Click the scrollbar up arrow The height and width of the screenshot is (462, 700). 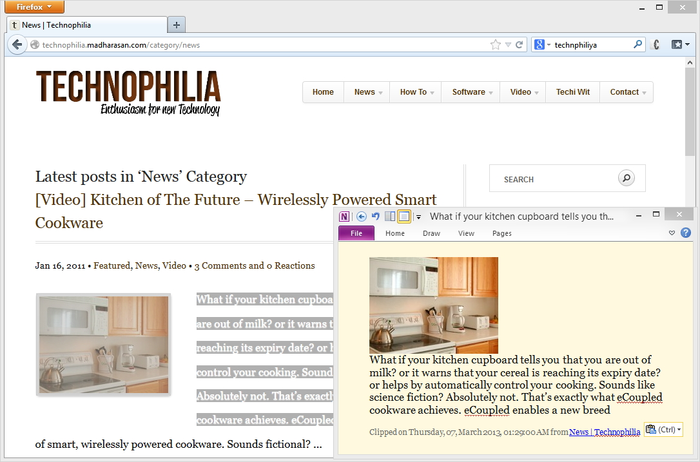coord(689,63)
